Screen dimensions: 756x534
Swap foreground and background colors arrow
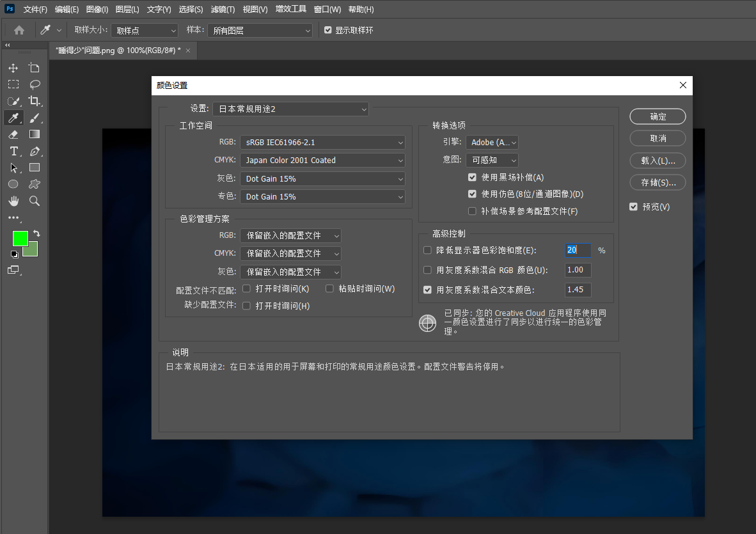36,234
